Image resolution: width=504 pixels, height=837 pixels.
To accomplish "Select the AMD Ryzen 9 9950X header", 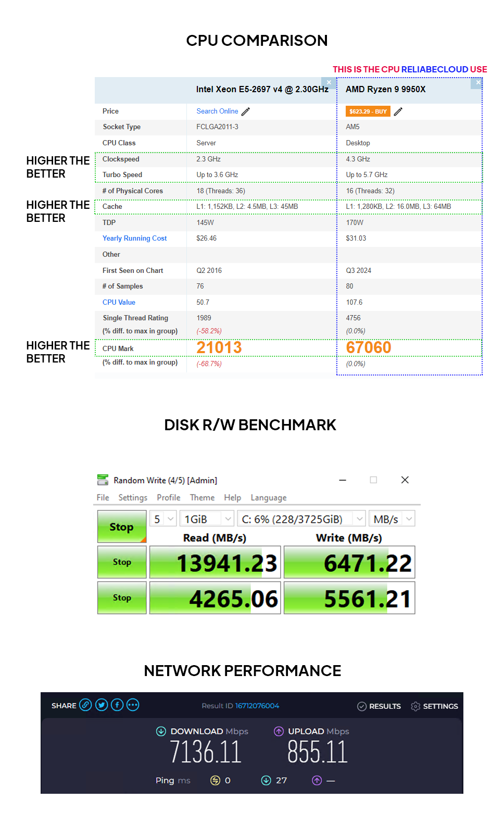I will click(385, 90).
